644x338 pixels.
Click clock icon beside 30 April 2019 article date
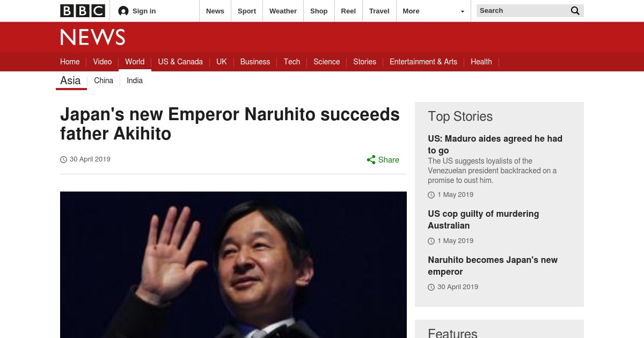[63, 159]
